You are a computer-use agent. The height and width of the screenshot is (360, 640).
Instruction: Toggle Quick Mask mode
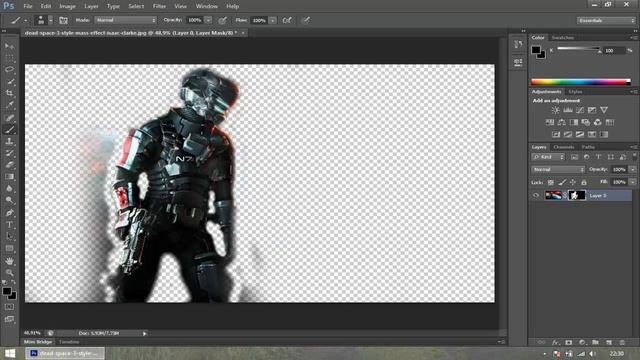click(9, 307)
